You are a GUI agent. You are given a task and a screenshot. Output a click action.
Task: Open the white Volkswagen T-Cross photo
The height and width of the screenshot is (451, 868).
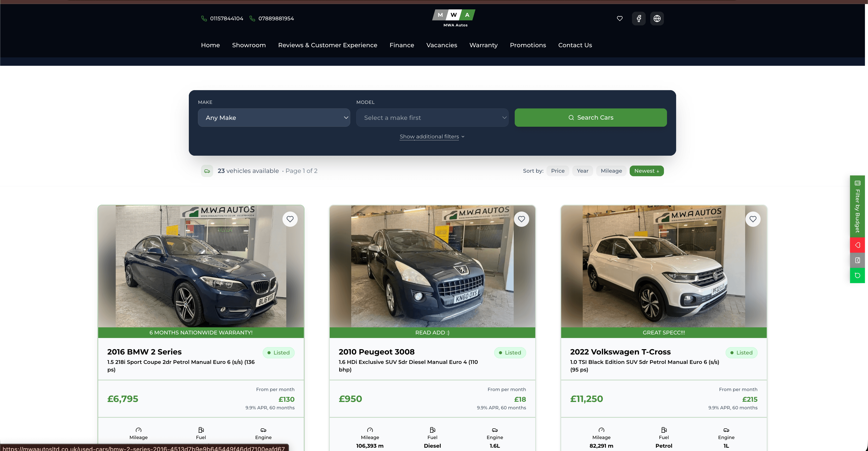click(664, 266)
